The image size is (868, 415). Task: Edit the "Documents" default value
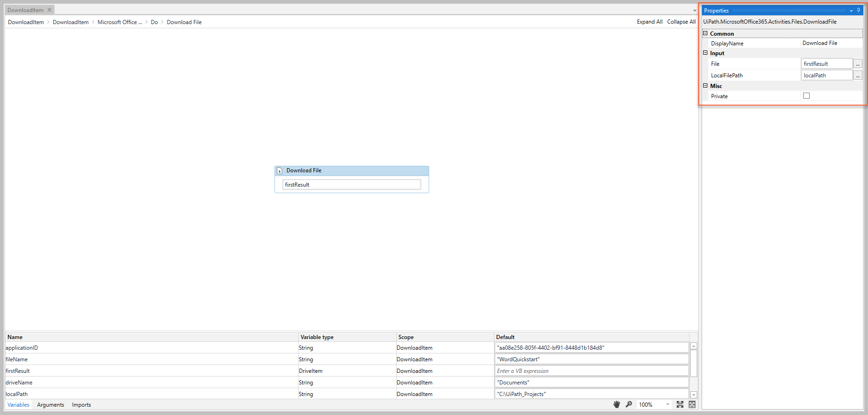pyautogui.click(x=592, y=383)
